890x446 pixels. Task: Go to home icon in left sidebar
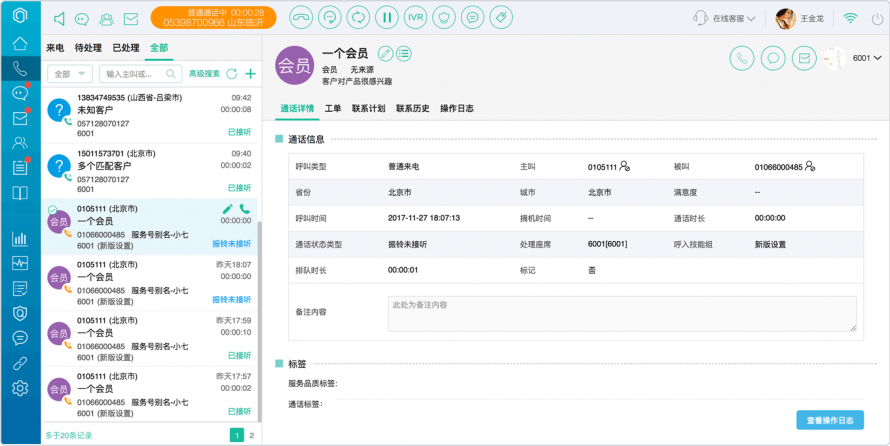(x=20, y=43)
